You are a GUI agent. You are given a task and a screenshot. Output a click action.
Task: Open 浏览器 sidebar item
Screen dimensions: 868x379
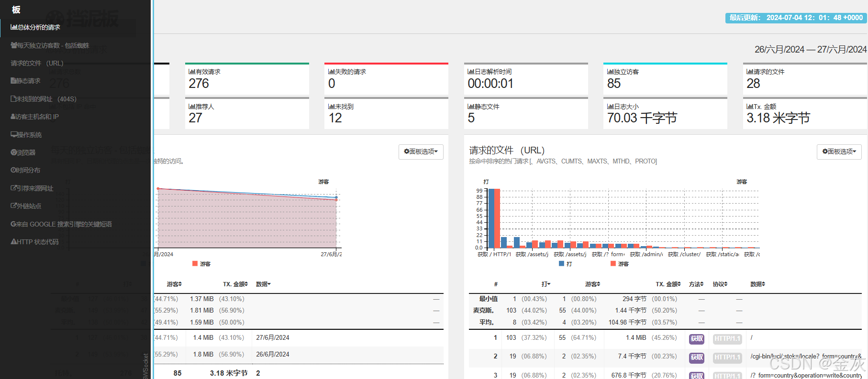[x=23, y=152]
